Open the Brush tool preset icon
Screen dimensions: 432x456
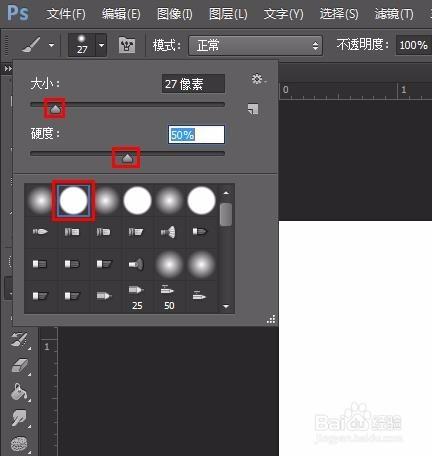point(31,45)
